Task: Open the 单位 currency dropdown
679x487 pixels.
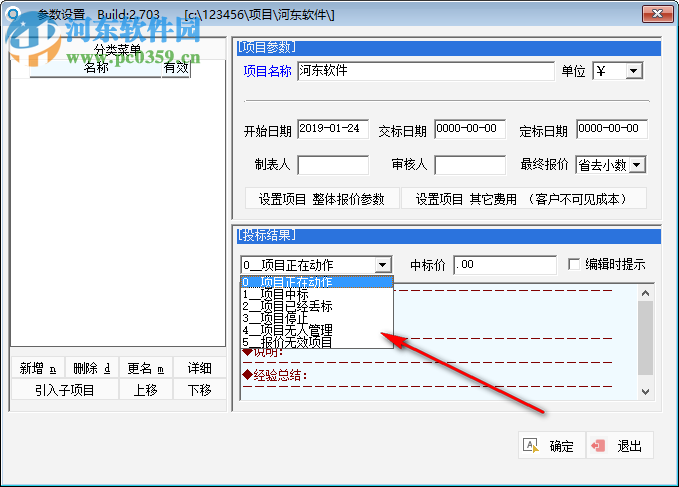Action: click(x=634, y=71)
